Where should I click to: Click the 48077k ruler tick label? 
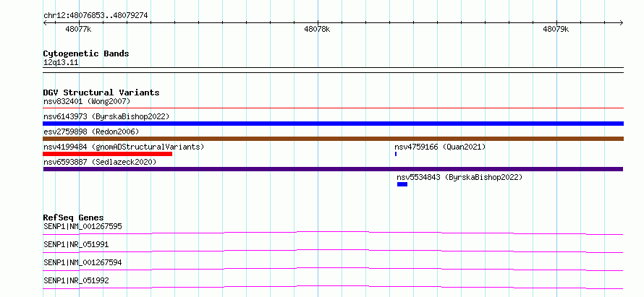click(78, 29)
